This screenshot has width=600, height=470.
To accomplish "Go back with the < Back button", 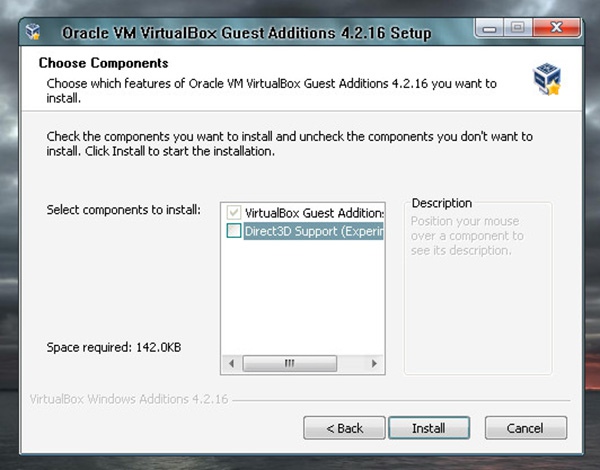I will point(344,428).
